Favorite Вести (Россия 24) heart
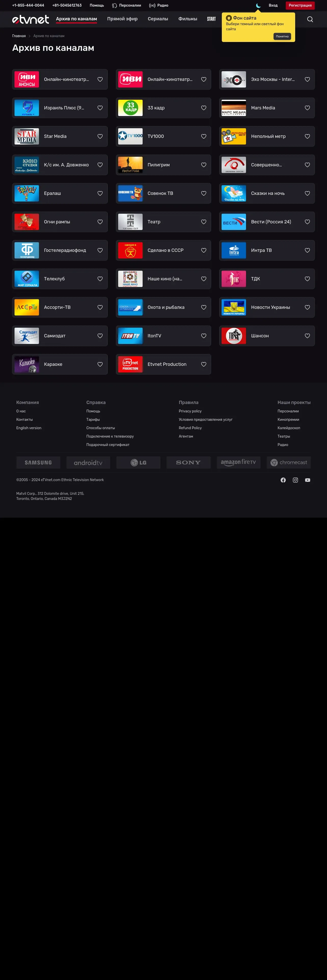The image size is (327, 980). 307,222
